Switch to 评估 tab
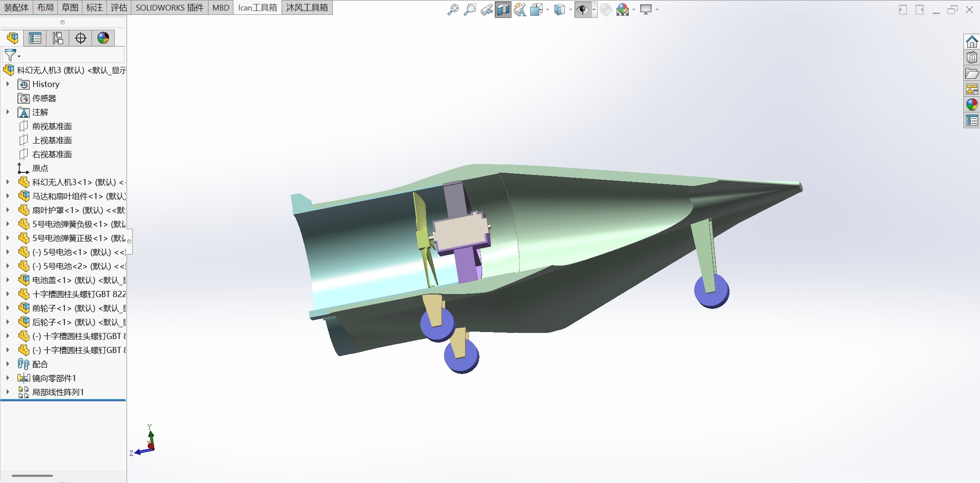The width and height of the screenshot is (980, 483). (x=119, y=7)
